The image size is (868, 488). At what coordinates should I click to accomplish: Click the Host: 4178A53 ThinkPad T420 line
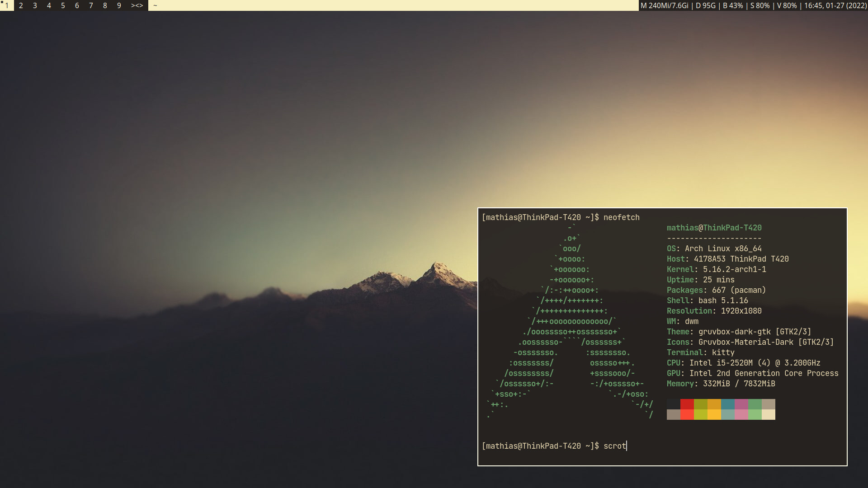[727, 259]
